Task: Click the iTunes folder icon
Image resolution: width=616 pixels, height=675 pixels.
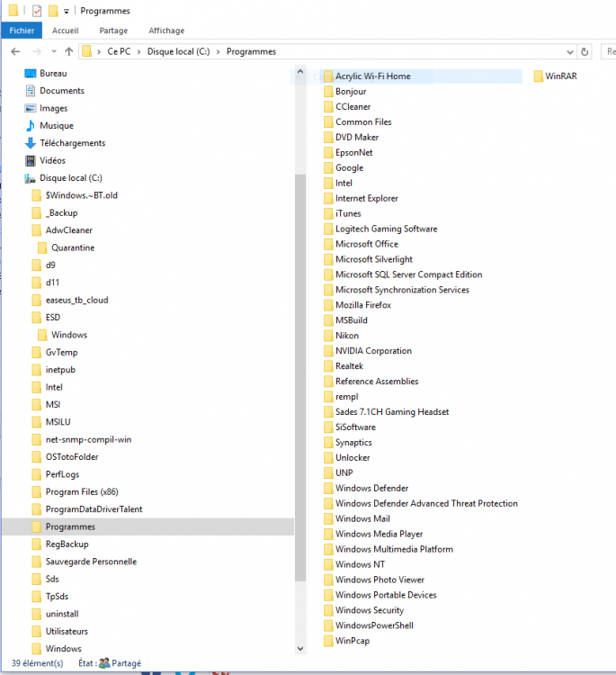Action: point(328,213)
